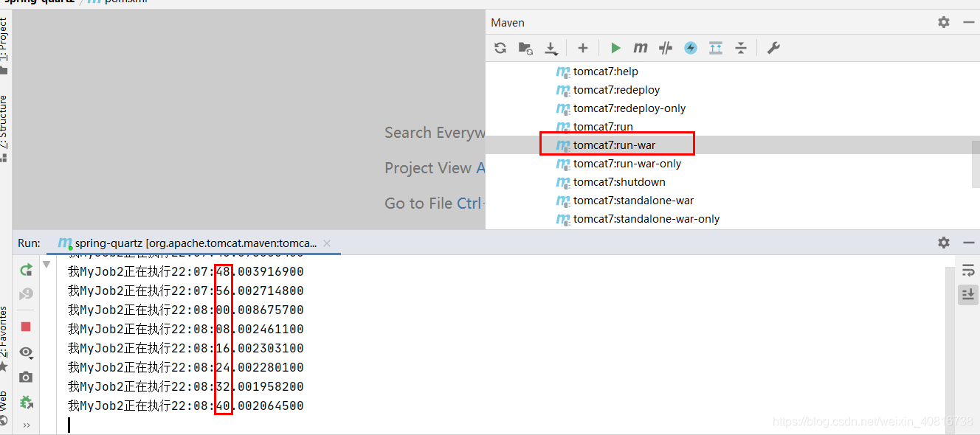Reload all Maven projects

[500, 48]
